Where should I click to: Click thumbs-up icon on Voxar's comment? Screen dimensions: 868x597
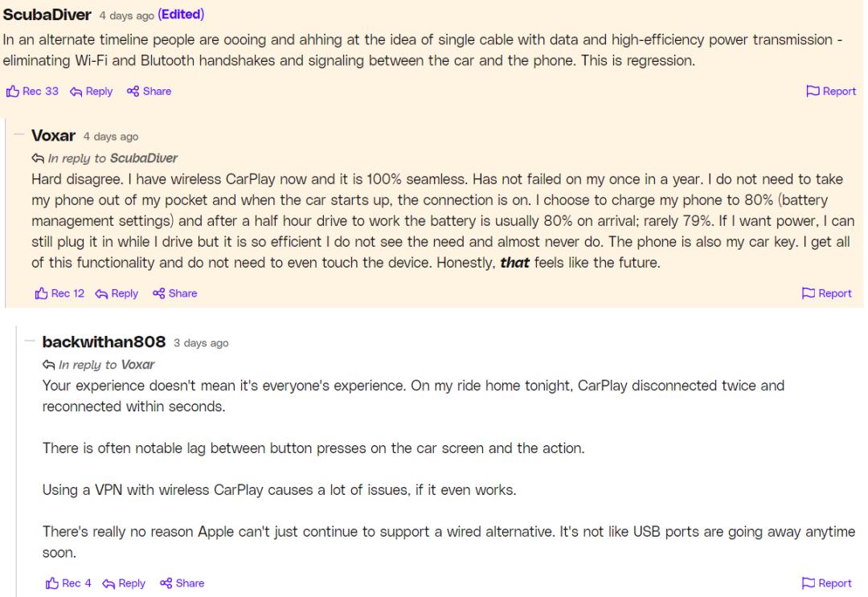click(x=42, y=293)
